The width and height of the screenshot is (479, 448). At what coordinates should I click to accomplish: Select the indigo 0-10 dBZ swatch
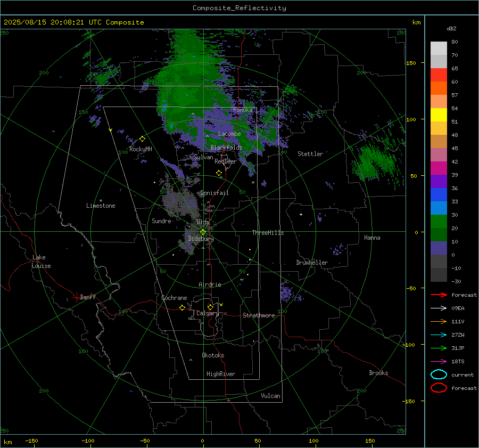coord(439,248)
